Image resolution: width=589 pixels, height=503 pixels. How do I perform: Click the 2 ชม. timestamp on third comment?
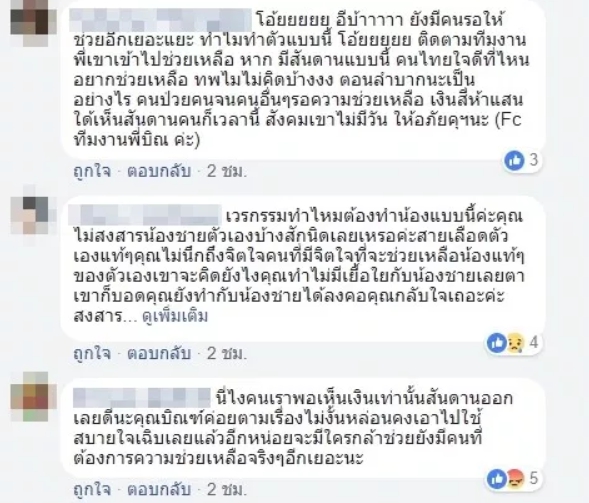[227, 490]
